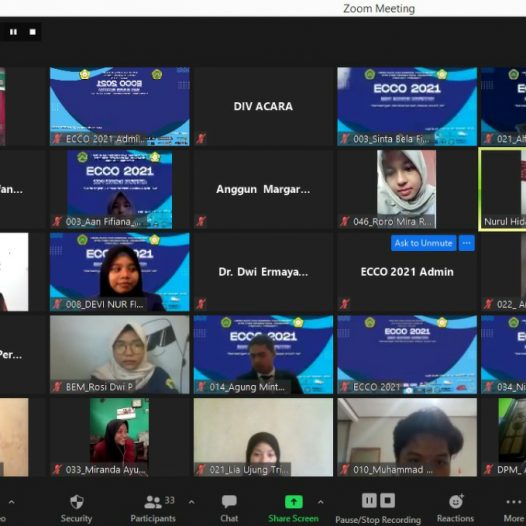
Task: Click the Pause/Stop Recording label
Action: coord(378,519)
